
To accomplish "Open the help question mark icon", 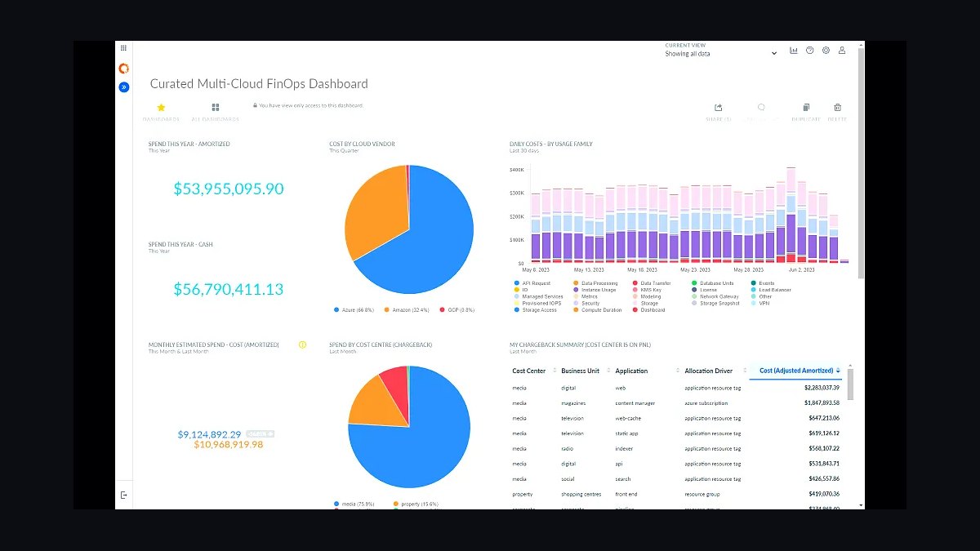I will (x=809, y=51).
